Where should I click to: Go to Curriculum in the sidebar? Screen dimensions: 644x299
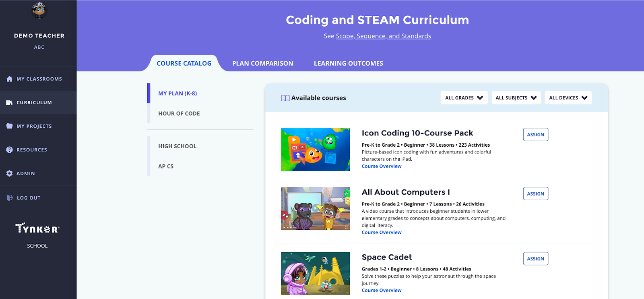(34, 103)
